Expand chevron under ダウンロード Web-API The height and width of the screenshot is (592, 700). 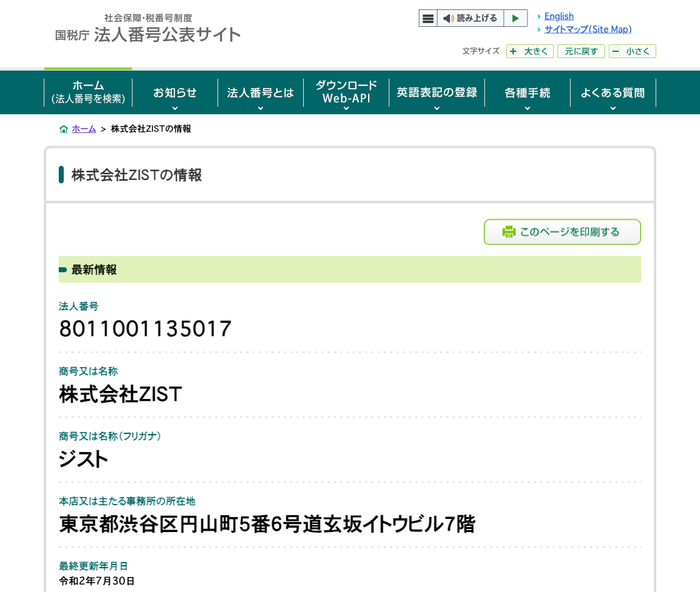346,109
